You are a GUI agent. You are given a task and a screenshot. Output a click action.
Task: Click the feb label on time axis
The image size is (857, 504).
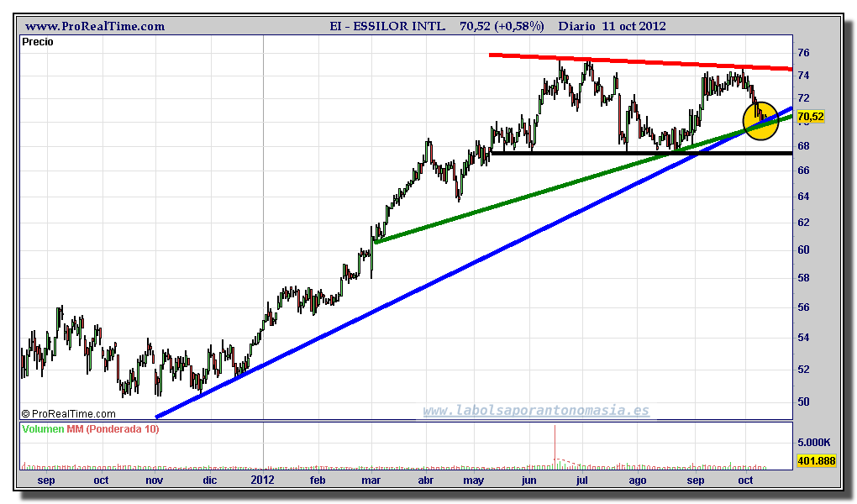(318, 480)
